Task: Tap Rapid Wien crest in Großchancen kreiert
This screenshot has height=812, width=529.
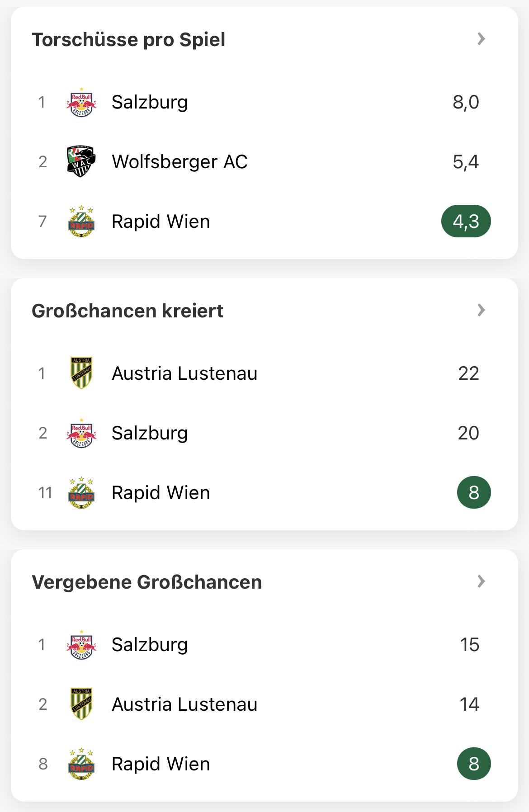Action: 81,493
